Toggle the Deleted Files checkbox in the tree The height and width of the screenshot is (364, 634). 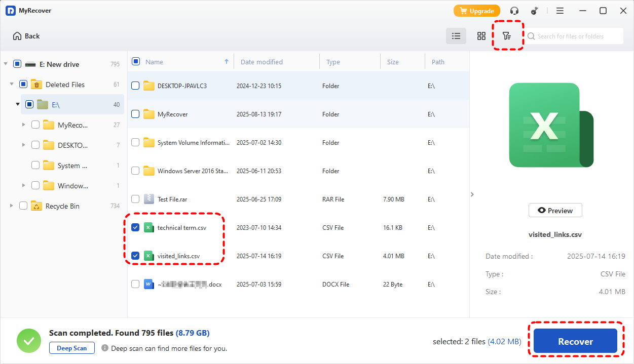pyautogui.click(x=23, y=84)
